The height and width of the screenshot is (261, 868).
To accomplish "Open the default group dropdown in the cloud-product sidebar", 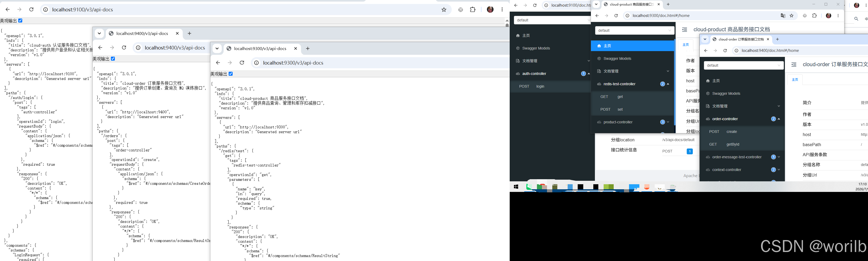I will tap(635, 30).
